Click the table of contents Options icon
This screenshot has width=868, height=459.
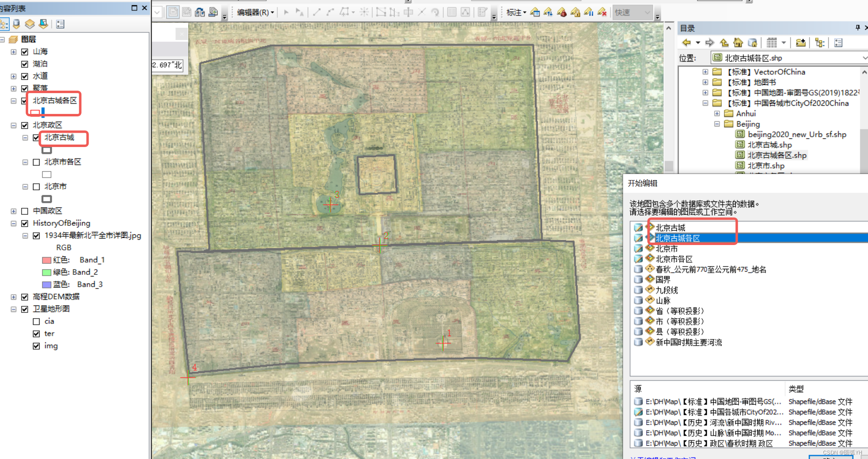pyautogui.click(x=60, y=24)
